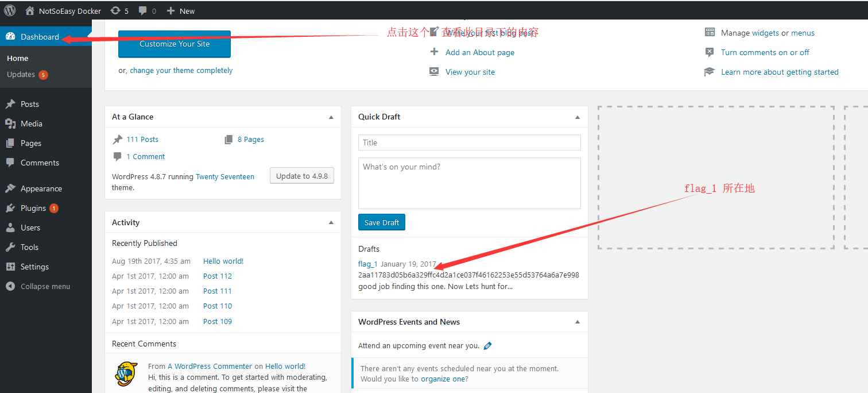This screenshot has width=868, height=393.
Task: Click the comments-off icon beside Turn comments
Action: click(x=710, y=52)
